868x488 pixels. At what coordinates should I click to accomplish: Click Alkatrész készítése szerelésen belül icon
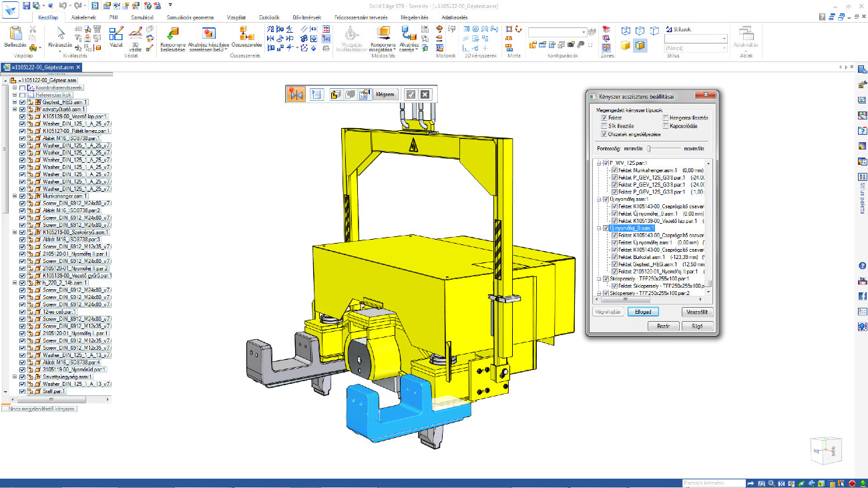[209, 33]
